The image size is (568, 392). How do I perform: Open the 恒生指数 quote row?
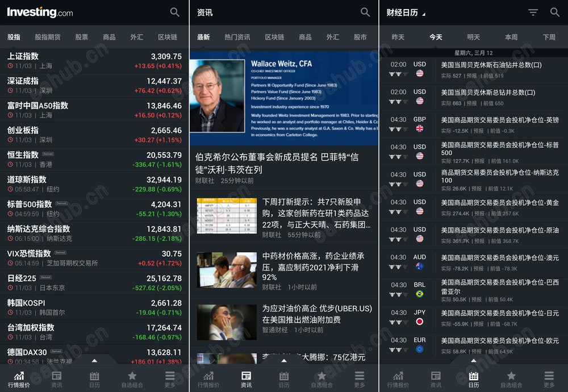click(94, 160)
